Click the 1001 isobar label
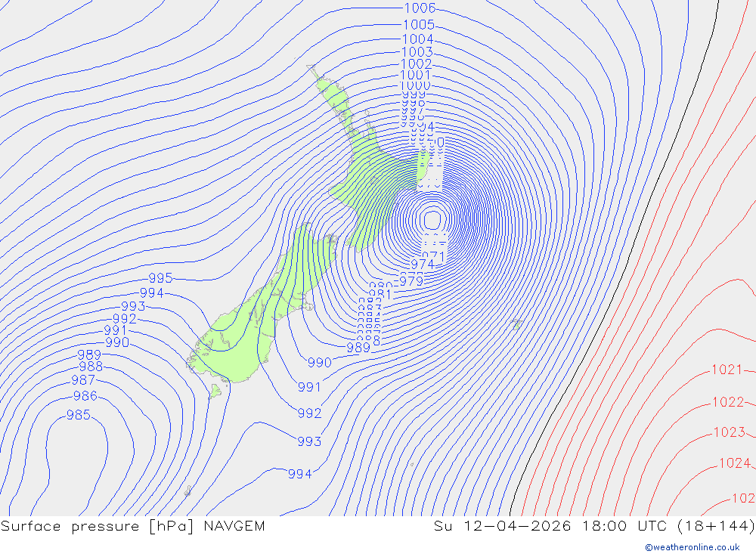Screen dimensions: 756x554 (x=415, y=76)
